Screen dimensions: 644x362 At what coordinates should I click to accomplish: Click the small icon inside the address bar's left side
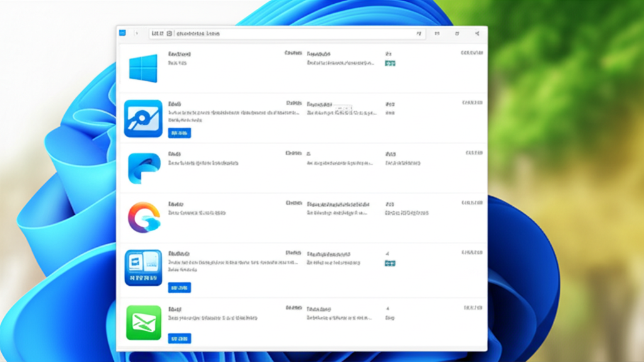click(x=170, y=33)
